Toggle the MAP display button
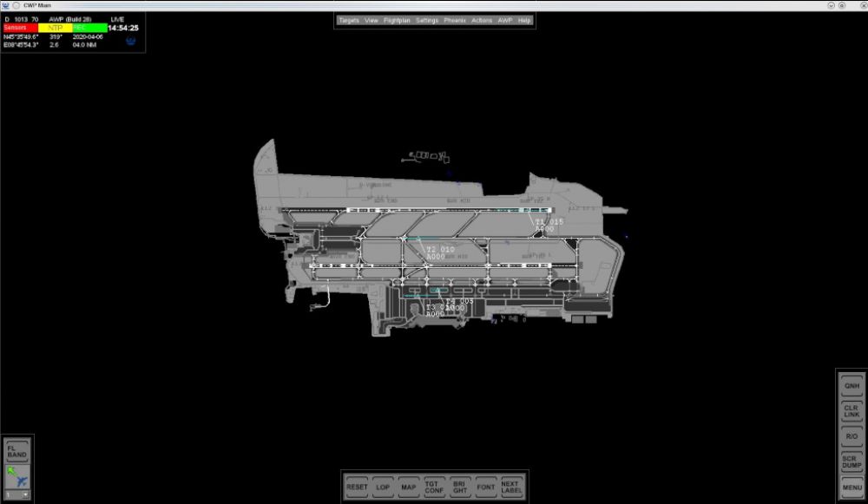Screen dimensions: 868x504 [408, 487]
